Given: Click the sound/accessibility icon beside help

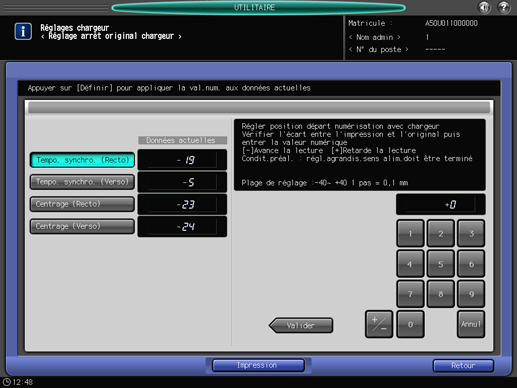Looking at the screenshot, I should pyautogui.click(x=484, y=7).
